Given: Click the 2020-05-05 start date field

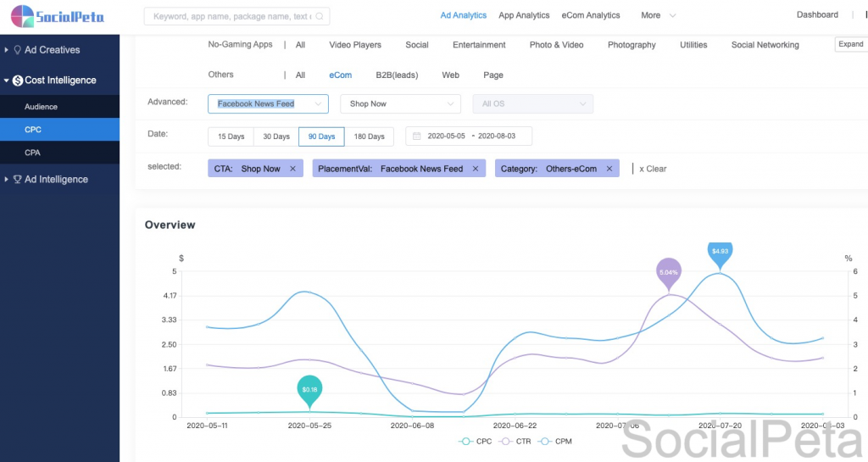Looking at the screenshot, I should pyautogui.click(x=446, y=136).
